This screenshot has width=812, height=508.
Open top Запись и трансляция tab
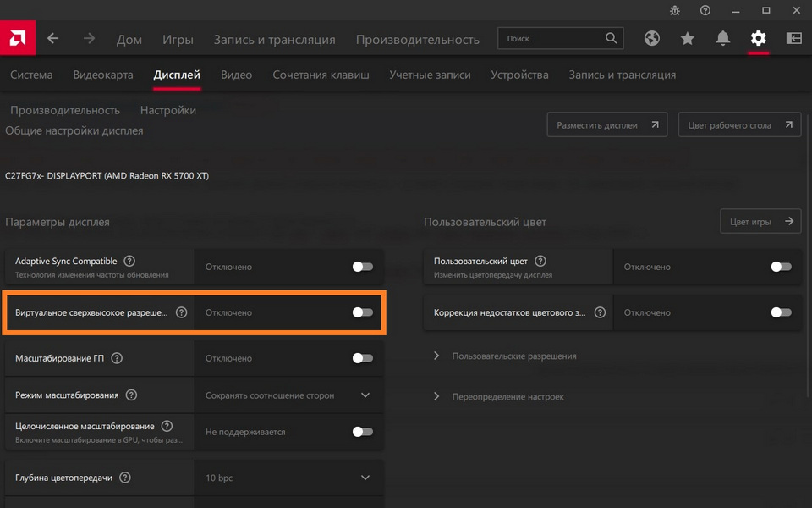[x=274, y=40]
